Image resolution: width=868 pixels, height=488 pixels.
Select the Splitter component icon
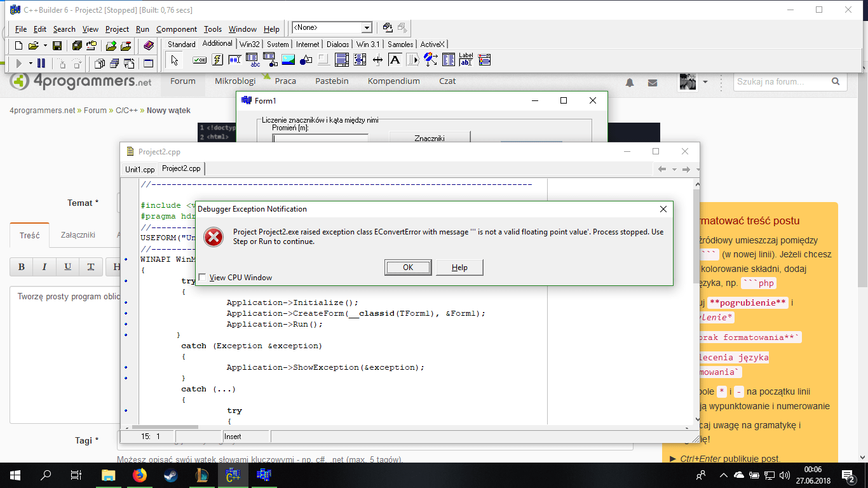(x=377, y=60)
